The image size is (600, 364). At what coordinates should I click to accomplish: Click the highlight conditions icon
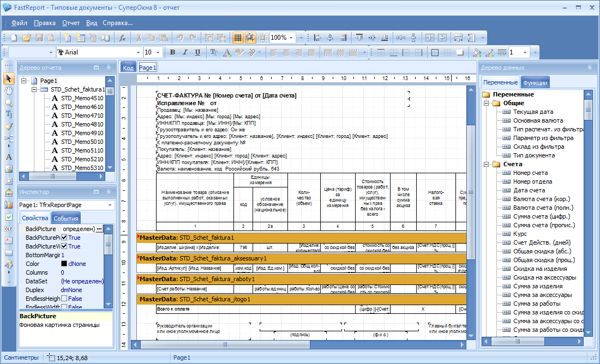pos(239,52)
